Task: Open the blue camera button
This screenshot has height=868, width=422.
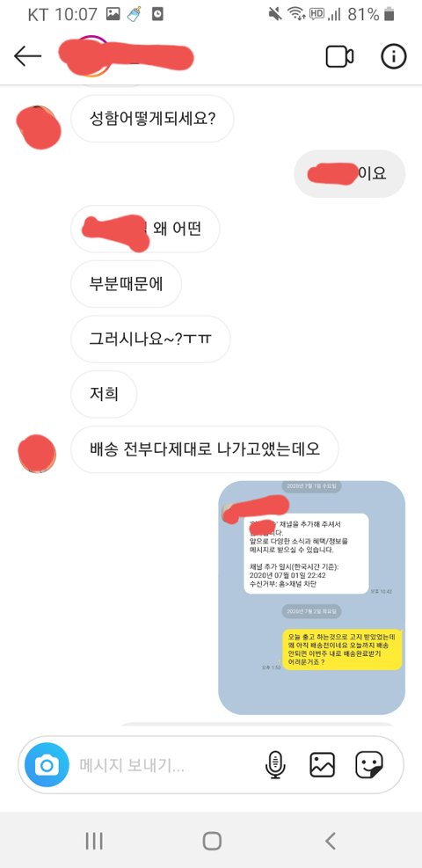Action: [x=47, y=765]
